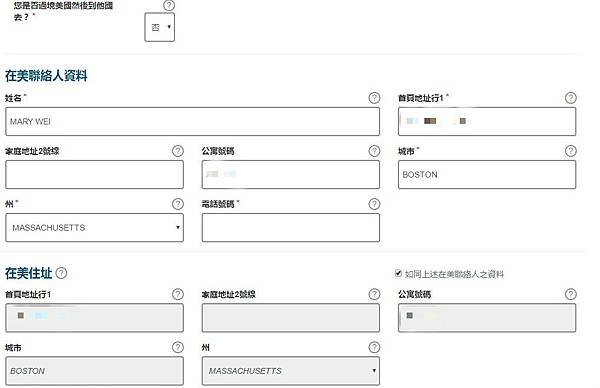Click 在美住址 家庭地址2號線 greyed field
This screenshot has width=600, height=388.
tap(291, 318)
